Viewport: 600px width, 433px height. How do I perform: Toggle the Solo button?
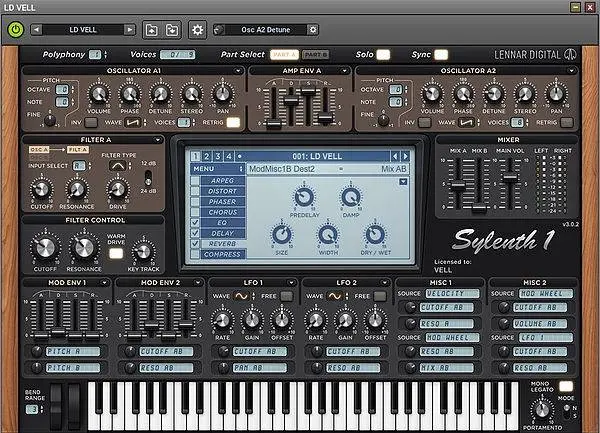pos(383,55)
